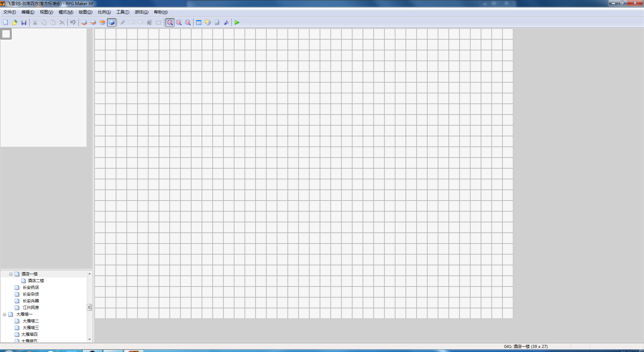The image size is (644, 352).
Task: Create a new project with toolbar icon
Action: (6, 23)
